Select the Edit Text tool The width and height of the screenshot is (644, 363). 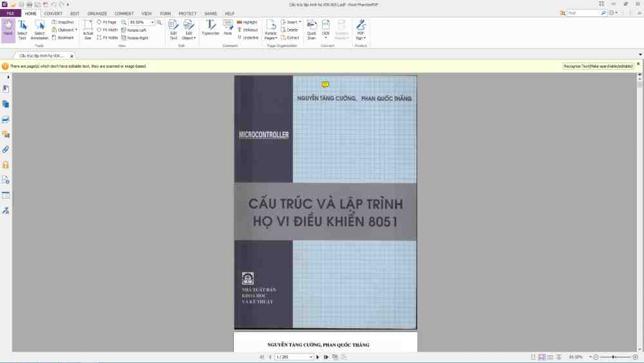tap(173, 30)
